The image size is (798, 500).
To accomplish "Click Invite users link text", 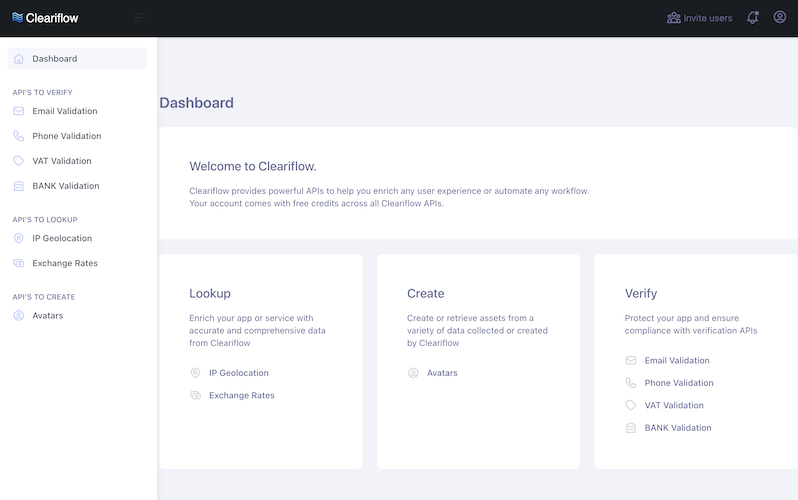I will (707, 18).
